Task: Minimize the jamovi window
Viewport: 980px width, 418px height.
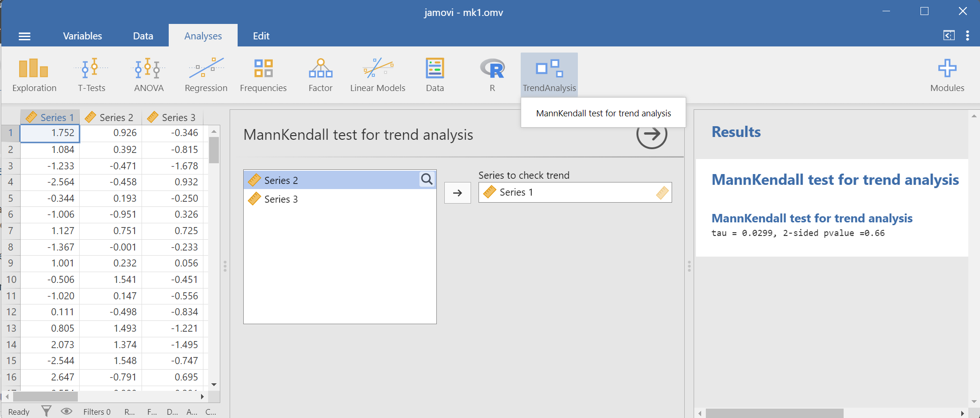Action: (886, 11)
